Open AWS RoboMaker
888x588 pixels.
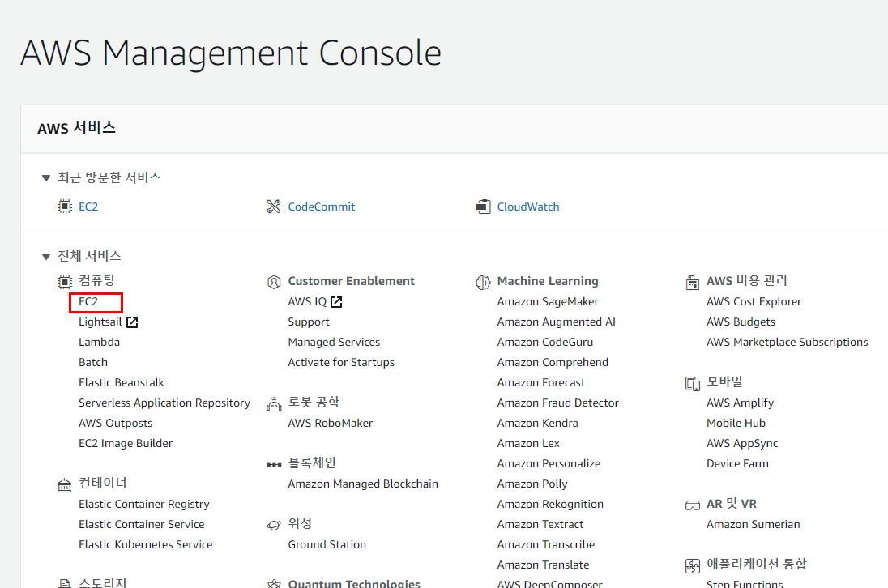tap(331, 424)
